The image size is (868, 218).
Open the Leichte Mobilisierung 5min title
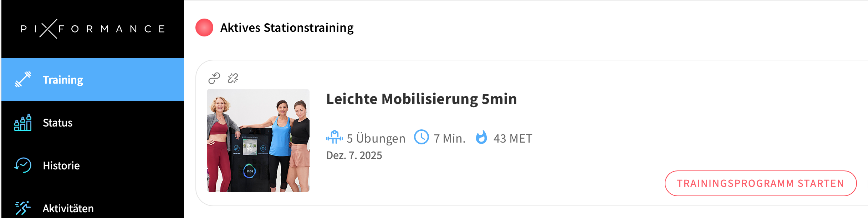pos(422,99)
